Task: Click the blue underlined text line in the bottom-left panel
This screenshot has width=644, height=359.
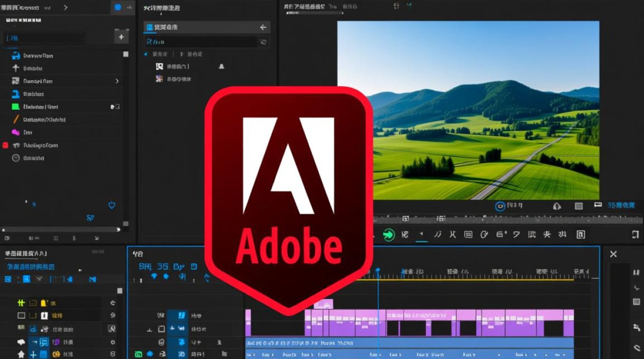Action: pos(30,267)
